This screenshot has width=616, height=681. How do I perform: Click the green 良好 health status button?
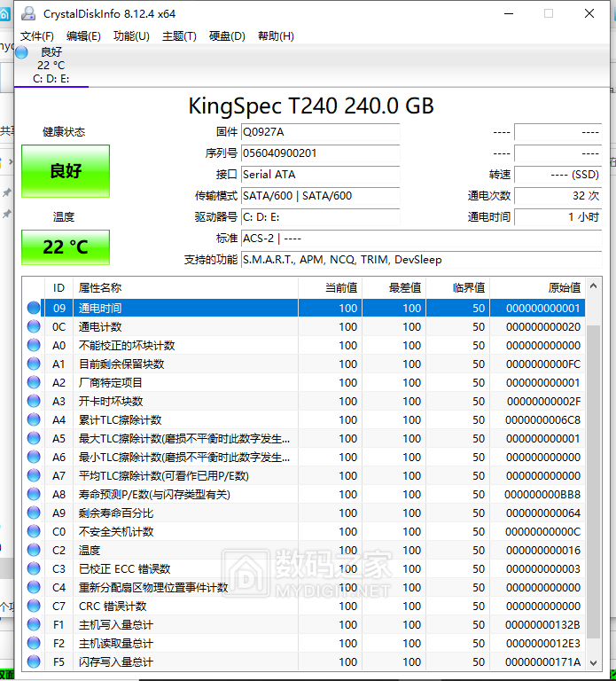point(66,171)
